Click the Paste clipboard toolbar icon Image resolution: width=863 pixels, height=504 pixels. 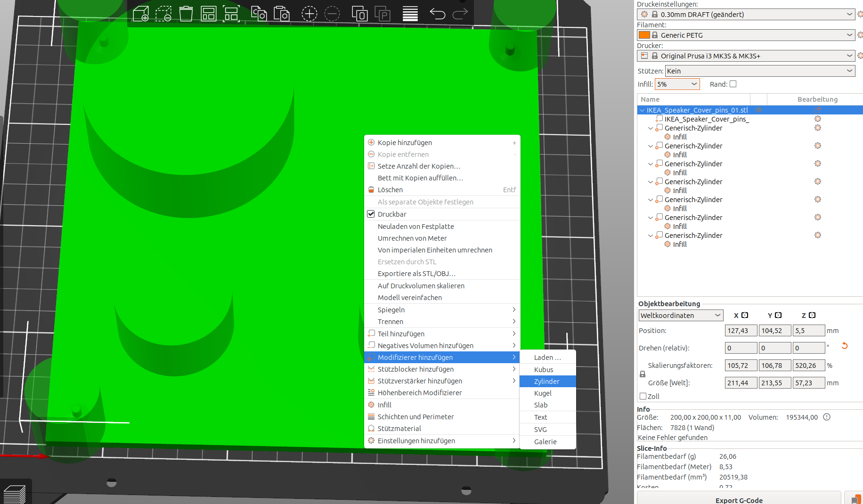point(281,14)
